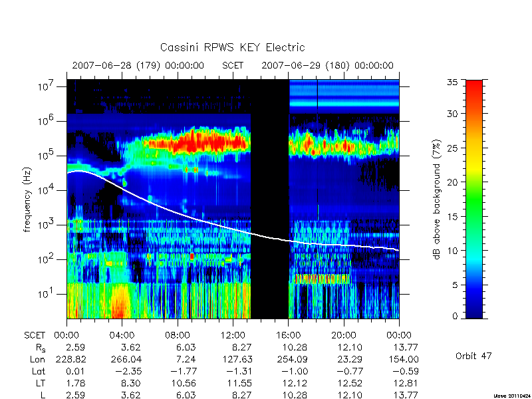Click the LT value 12.81
This screenshot has height=399, width=532.
(406, 384)
